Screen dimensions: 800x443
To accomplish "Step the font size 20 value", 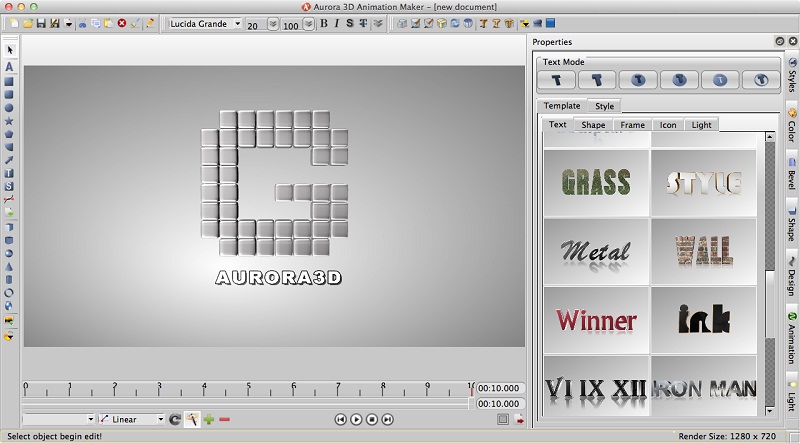I will click(x=273, y=24).
